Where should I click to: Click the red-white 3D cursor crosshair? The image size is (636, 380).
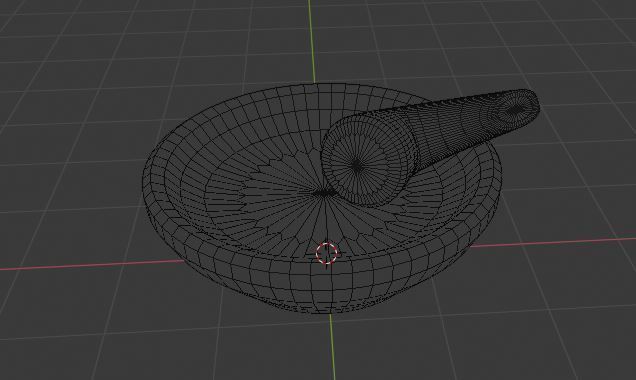click(x=327, y=253)
